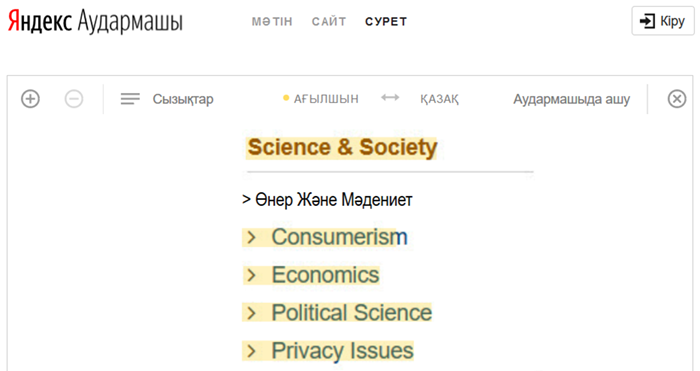Swap languages with the double-arrow icon
Screen dimensions: 700x371
[390, 98]
